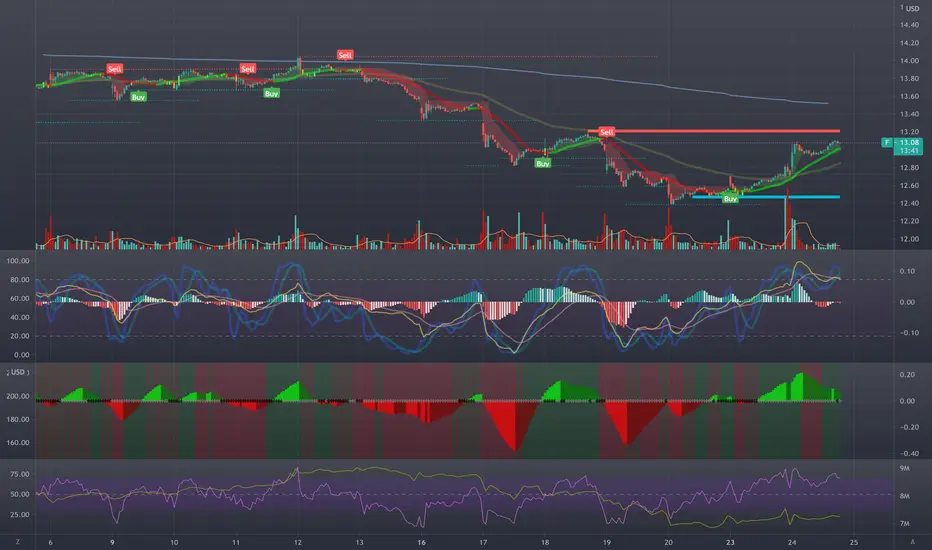This screenshot has height=550, width=932.
Task: Click the USD label on the histogram pane
Action: pyautogui.click(x=18, y=372)
